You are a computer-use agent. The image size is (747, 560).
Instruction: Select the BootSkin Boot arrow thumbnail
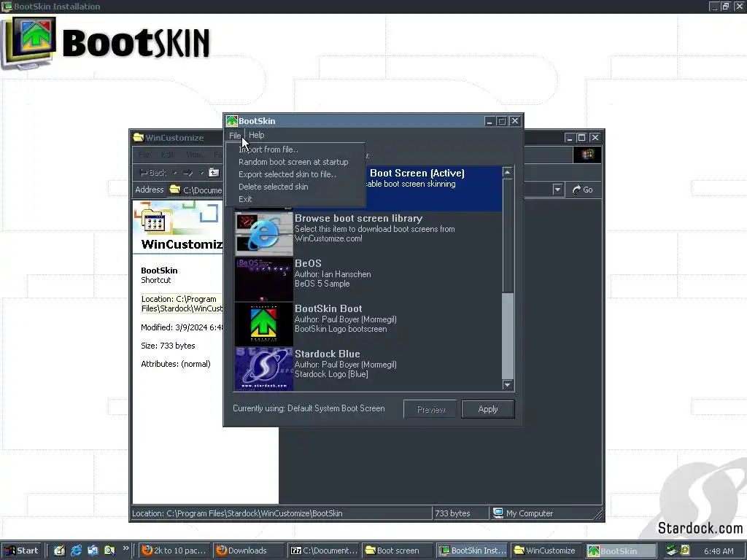pos(263,324)
